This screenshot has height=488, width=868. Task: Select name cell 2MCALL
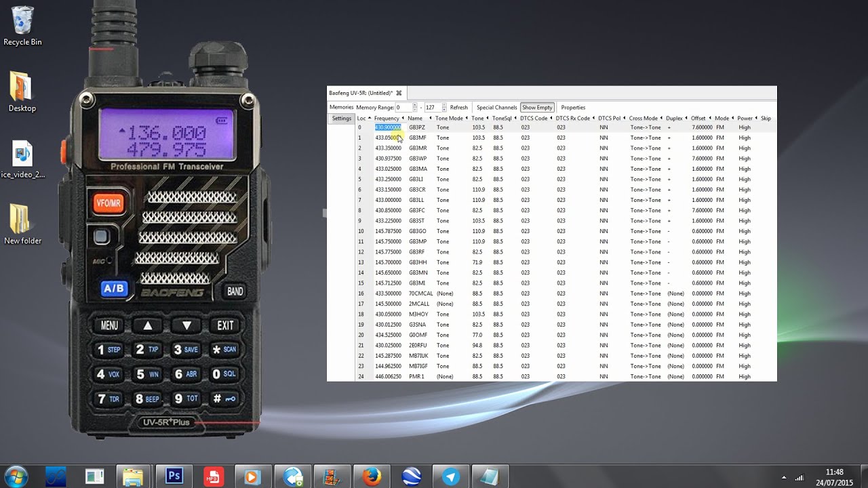pos(419,304)
